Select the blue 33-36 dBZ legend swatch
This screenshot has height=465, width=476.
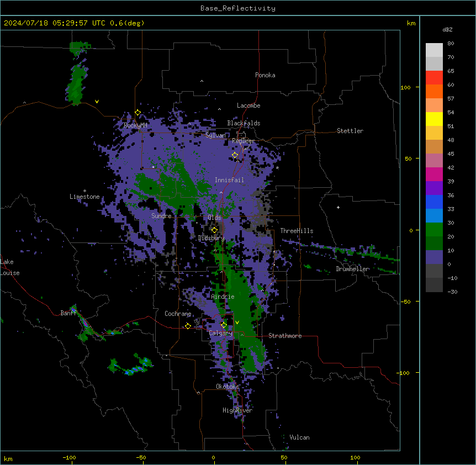pos(434,202)
